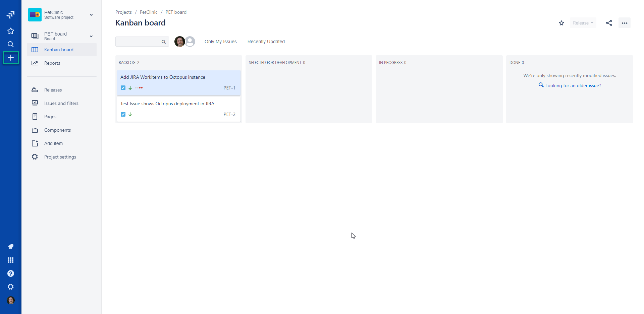Open the Release dropdown button
The width and height of the screenshot is (644, 314).
[583, 23]
